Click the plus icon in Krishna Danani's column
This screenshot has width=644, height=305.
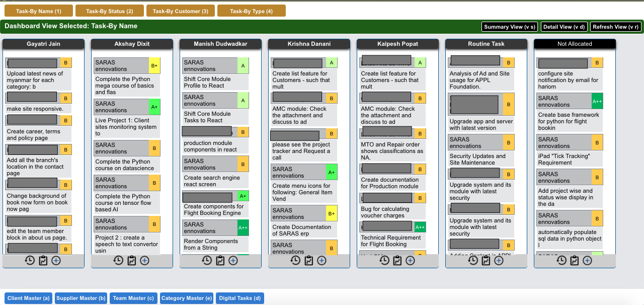(x=321, y=260)
